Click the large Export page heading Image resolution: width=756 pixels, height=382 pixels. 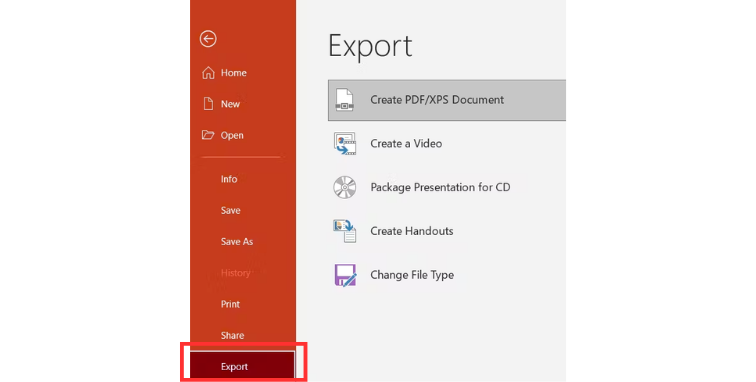tap(370, 47)
